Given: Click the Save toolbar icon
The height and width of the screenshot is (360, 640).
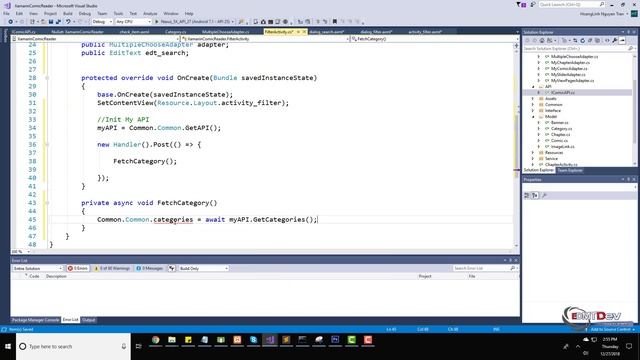Looking at the screenshot, I should (x=51, y=22).
